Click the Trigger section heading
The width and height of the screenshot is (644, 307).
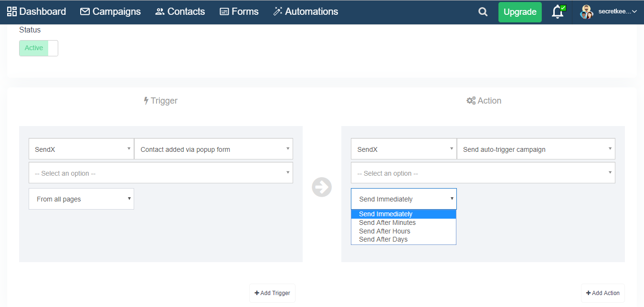(x=160, y=101)
